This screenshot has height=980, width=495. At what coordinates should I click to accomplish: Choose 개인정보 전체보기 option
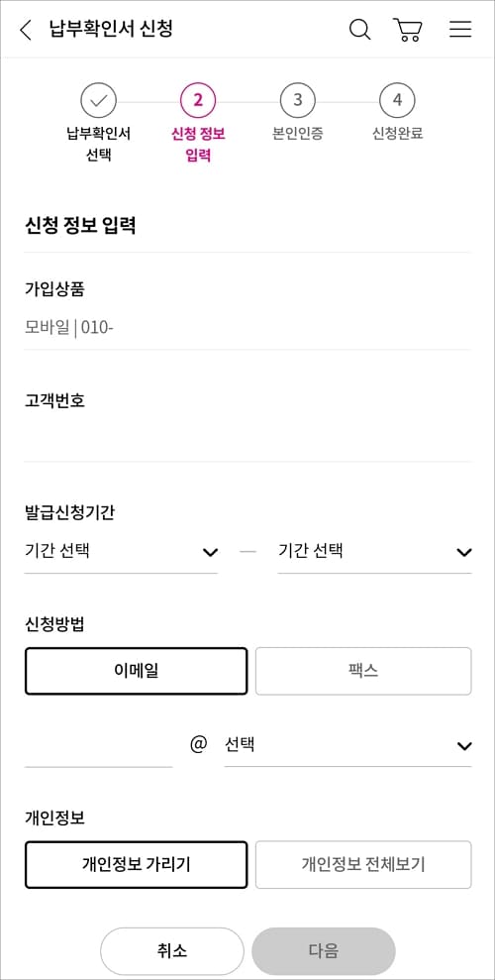[363, 864]
